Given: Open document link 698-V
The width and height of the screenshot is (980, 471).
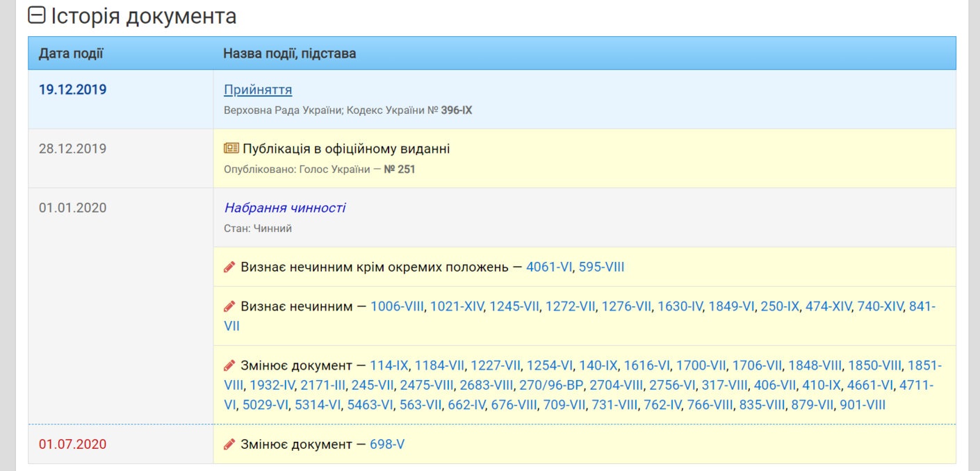Looking at the screenshot, I should click(387, 444).
